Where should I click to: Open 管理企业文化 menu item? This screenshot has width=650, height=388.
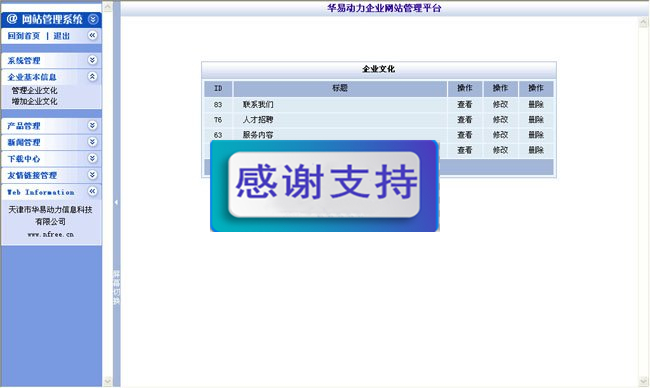[34, 90]
